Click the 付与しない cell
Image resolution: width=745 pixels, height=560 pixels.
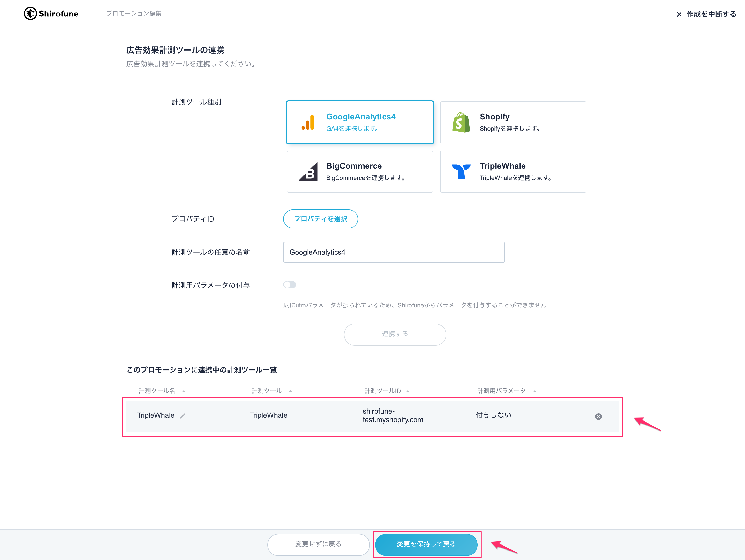pyautogui.click(x=493, y=415)
